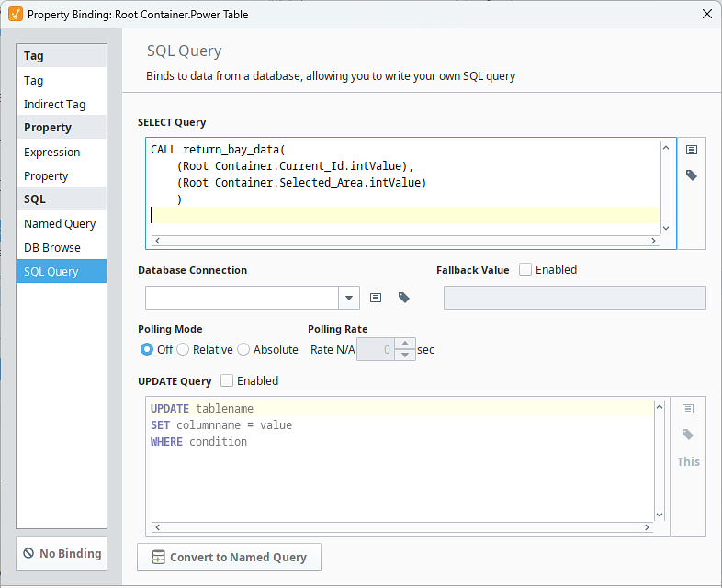Image resolution: width=722 pixels, height=588 pixels.
Task: Click the property icon next to Database Connection
Action: tap(376, 298)
